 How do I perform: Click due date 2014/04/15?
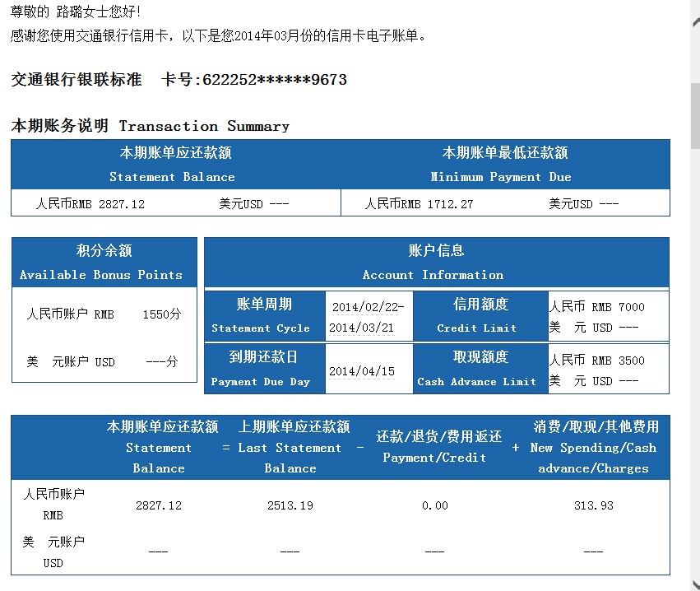[362, 371]
